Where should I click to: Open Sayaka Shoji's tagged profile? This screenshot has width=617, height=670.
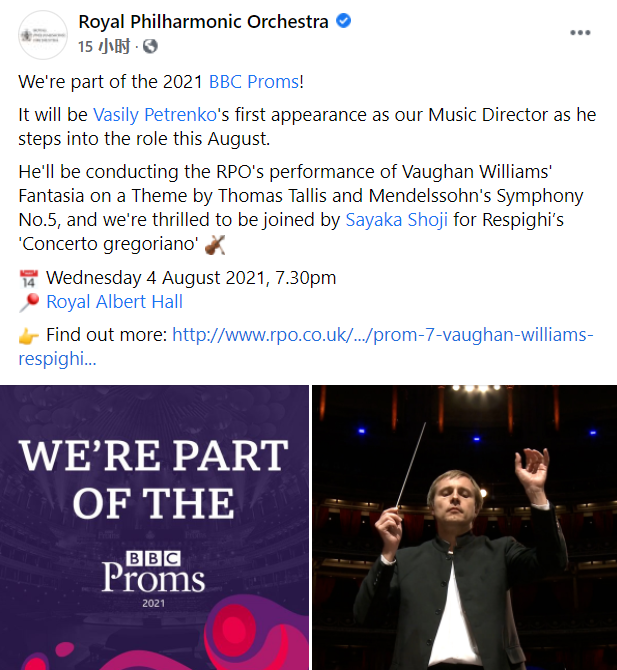[397, 220]
